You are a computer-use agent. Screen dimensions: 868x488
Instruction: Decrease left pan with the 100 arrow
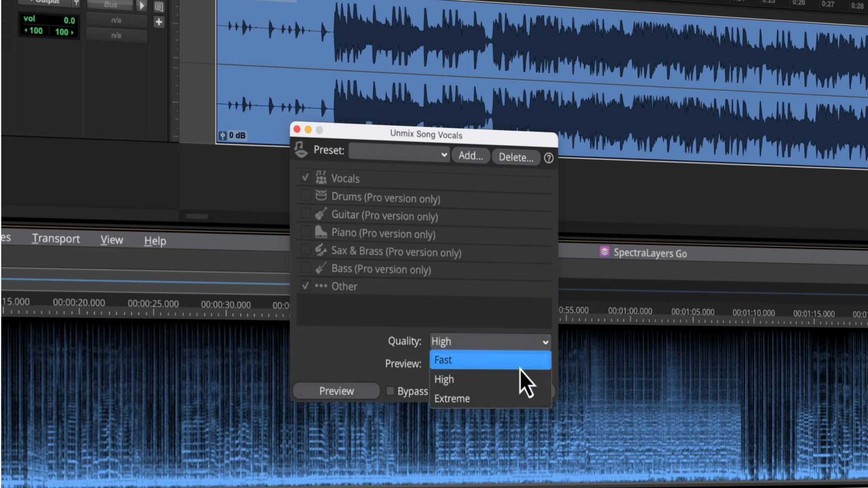[x=26, y=31]
